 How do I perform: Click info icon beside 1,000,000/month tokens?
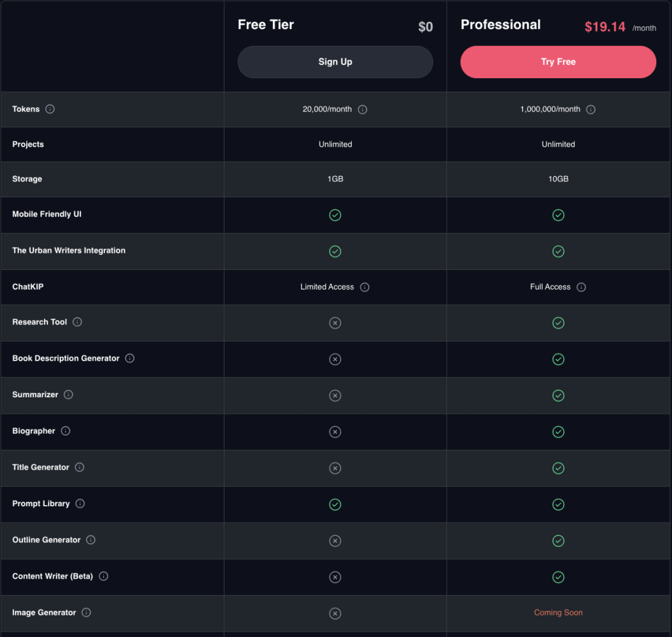(x=591, y=110)
